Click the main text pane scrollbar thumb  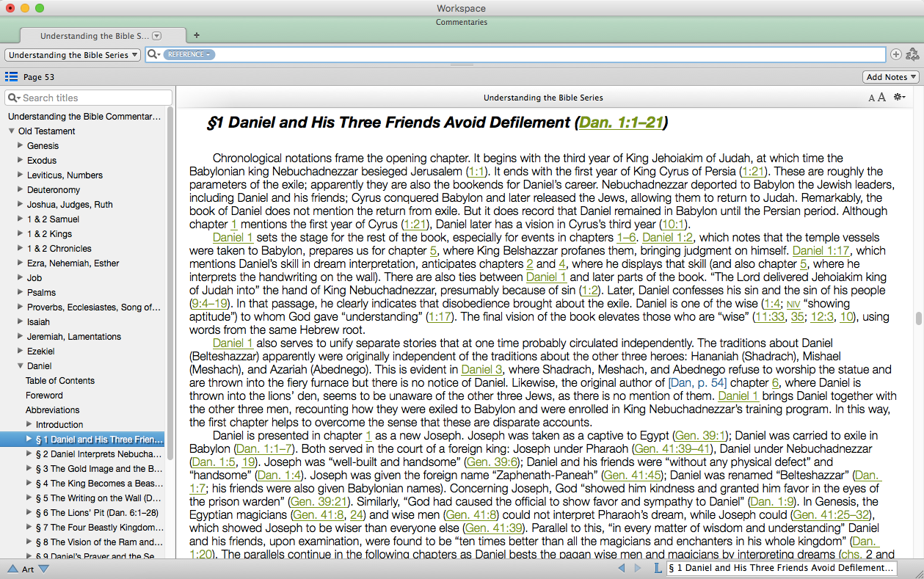(x=918, y=318)
